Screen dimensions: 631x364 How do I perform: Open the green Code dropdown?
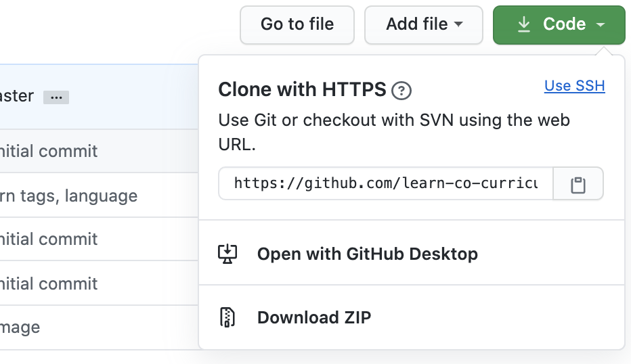pos(559,24)
